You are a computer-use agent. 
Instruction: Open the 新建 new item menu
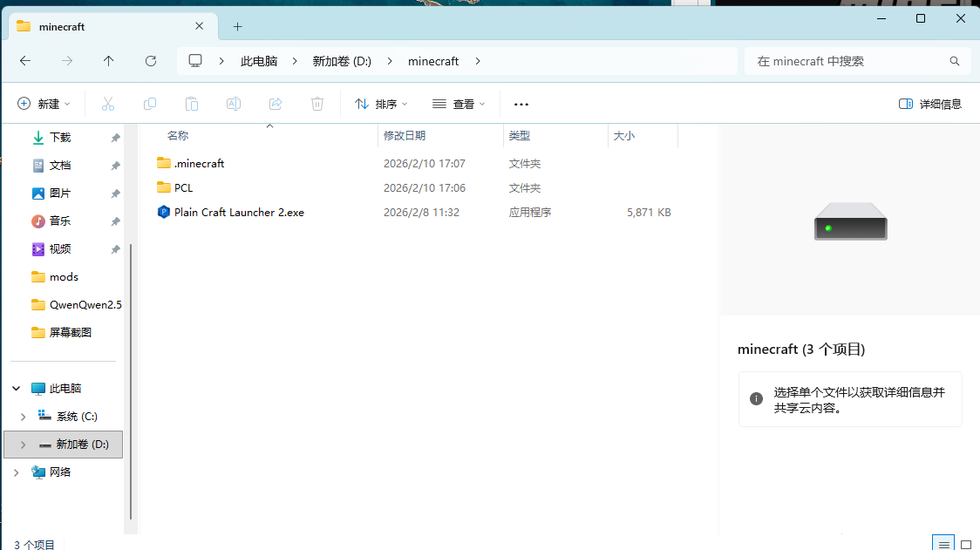coord(44,104)
